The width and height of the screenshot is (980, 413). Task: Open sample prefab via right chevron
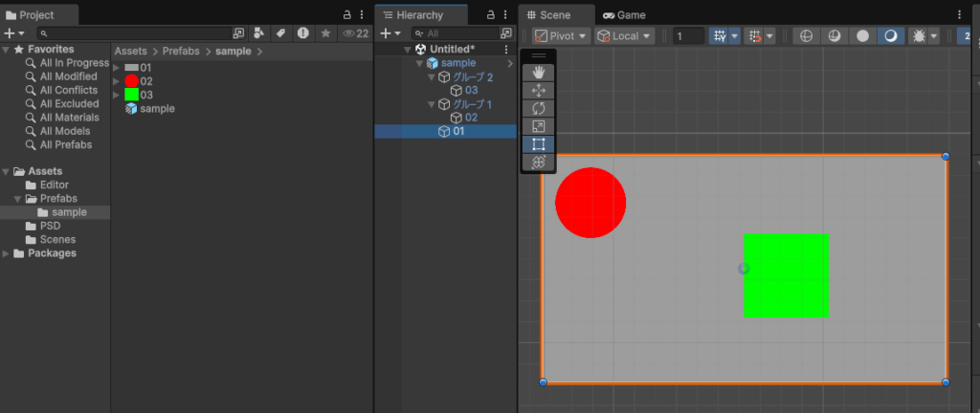point(509,63)
